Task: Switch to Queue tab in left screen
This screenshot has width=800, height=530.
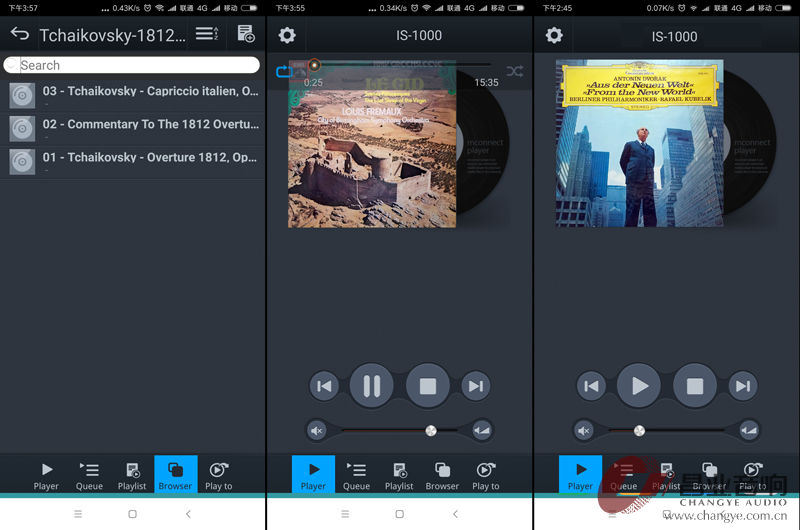Action: pos(89,475)
